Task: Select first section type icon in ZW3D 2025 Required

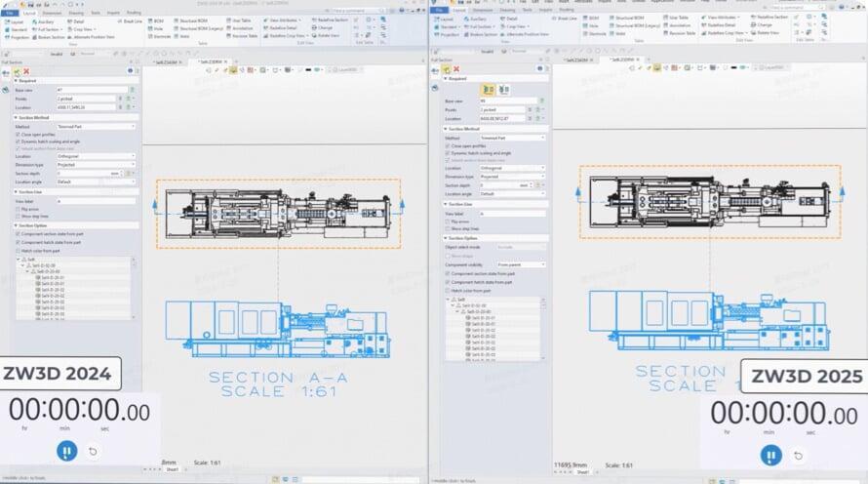Action: [x=489, y=89]
